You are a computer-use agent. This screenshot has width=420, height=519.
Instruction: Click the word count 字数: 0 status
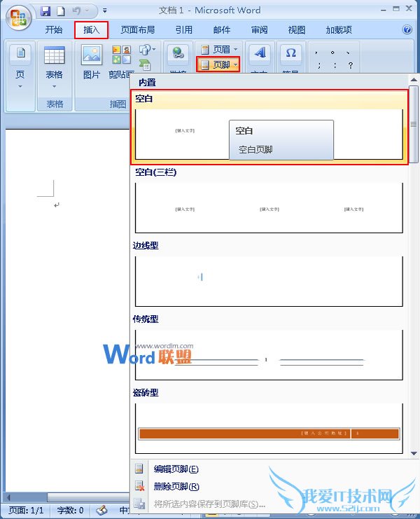point(70,511)
